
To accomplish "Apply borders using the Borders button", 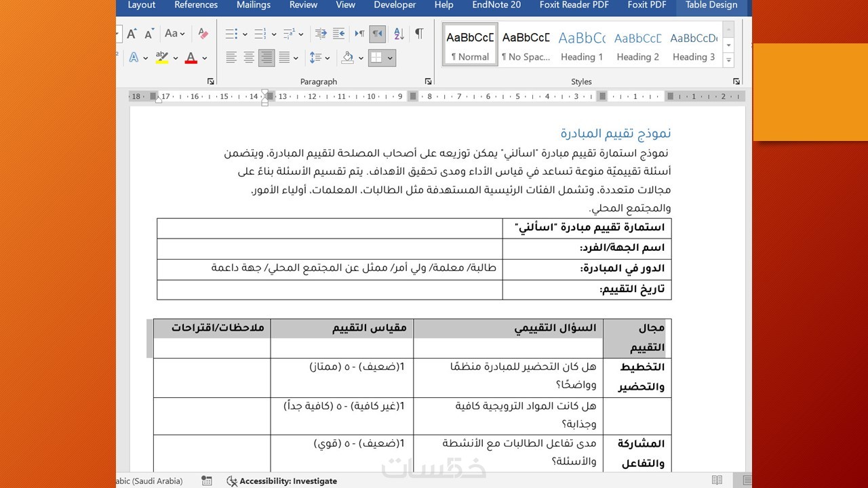I will point(376,58).
